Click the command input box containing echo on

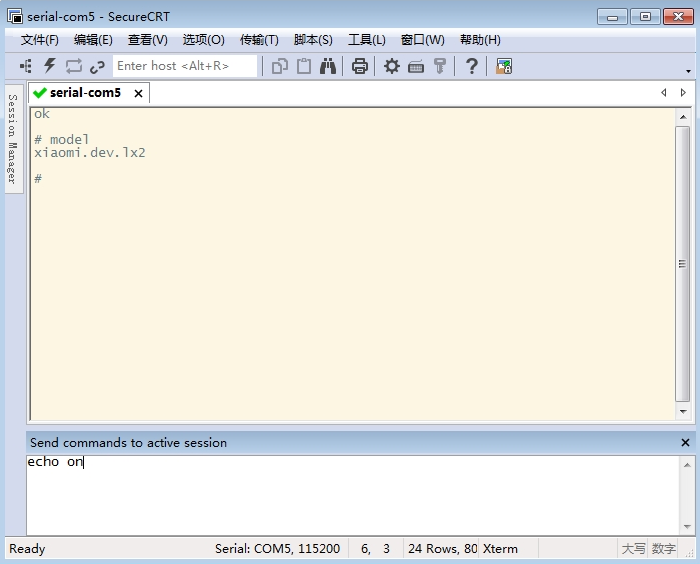[x=353, y=495]
